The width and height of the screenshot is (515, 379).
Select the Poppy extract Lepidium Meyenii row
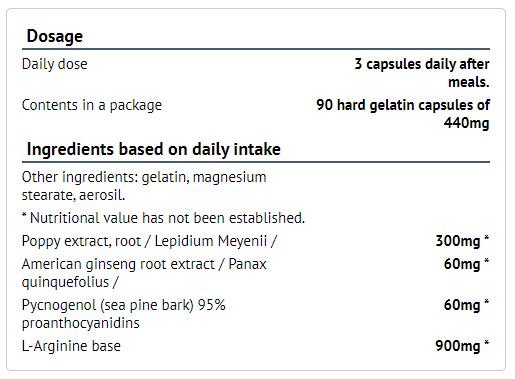tap(256, 241)
